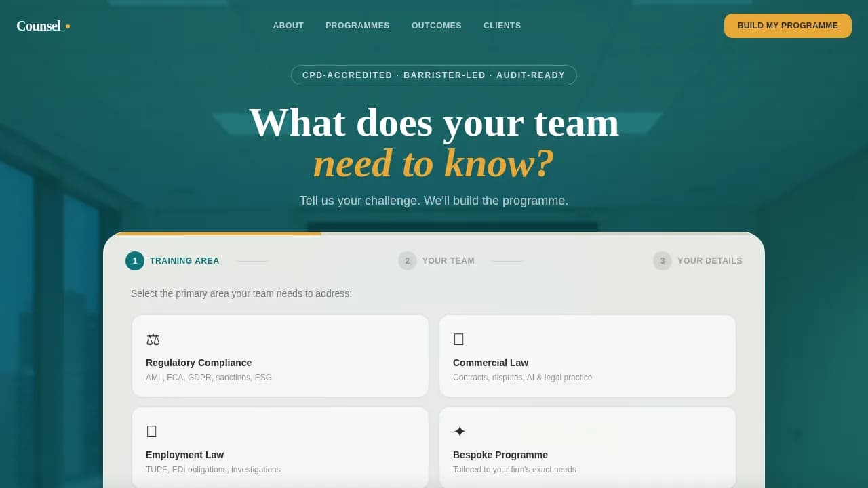Screen dimensions: 868x488
Task: Open the CLIENTS page
Action: [502, 25]
